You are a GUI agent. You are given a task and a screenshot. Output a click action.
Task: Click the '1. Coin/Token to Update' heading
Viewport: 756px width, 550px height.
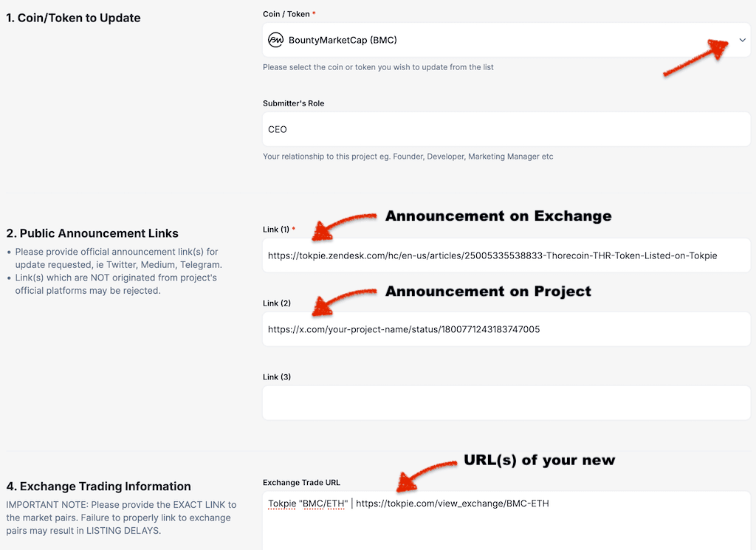pyautogui.click(x=73, y=18)
